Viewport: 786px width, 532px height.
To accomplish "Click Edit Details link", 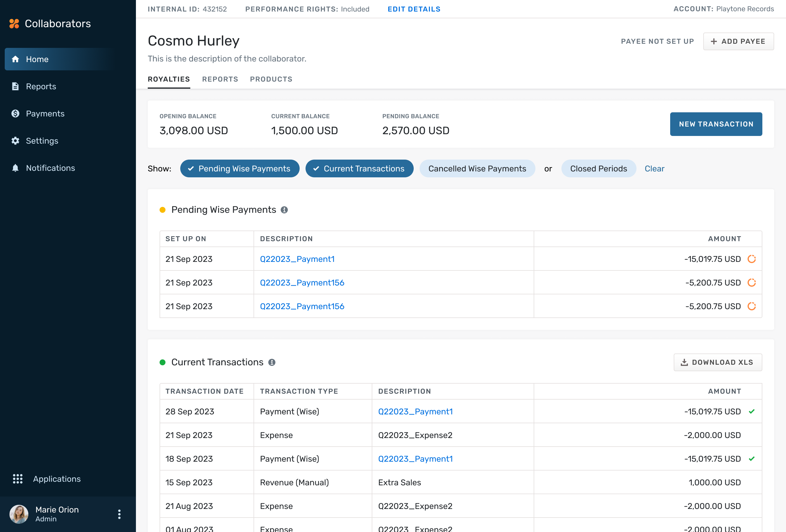I will point(414,9).
